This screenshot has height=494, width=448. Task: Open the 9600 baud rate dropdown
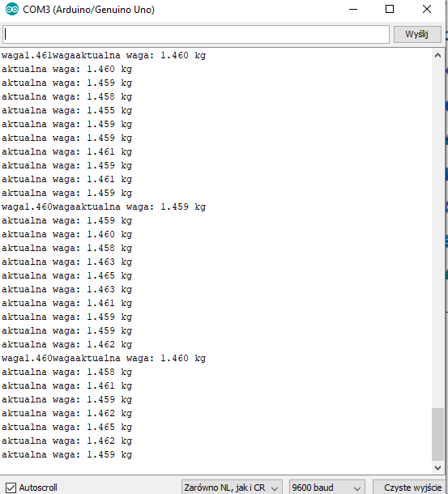pyautogui.click(x=326, y=488)
